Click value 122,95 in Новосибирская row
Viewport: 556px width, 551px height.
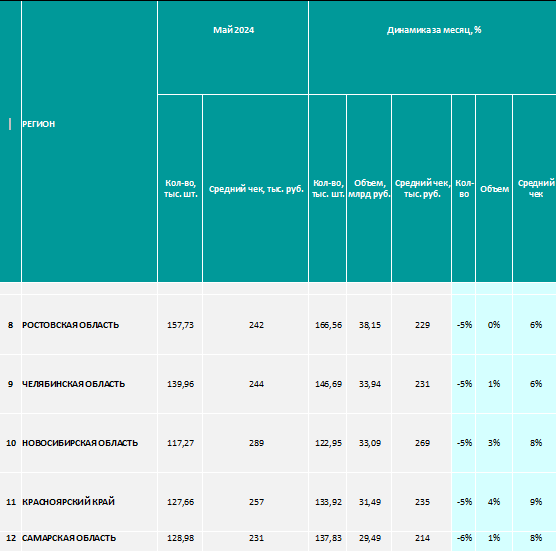(x=328, y=443)
